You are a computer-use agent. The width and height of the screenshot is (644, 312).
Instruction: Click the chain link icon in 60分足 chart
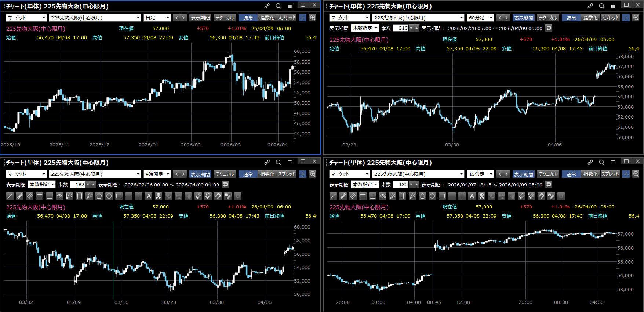(590, 6)
